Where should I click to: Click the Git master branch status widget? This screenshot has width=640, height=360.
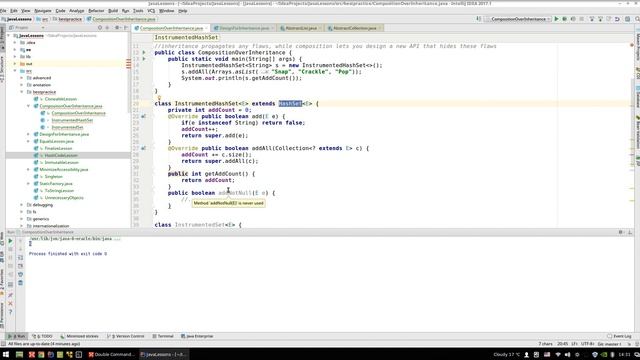click(609, 344)
